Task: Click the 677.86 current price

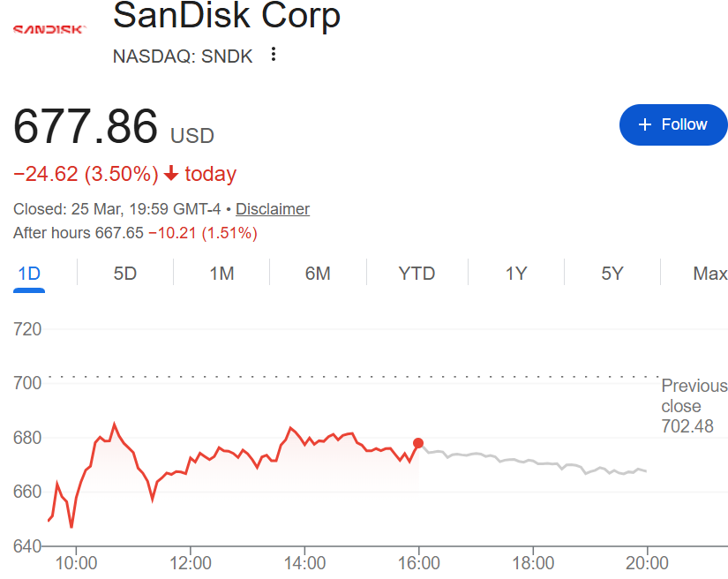Action: [x=86, y=126]
